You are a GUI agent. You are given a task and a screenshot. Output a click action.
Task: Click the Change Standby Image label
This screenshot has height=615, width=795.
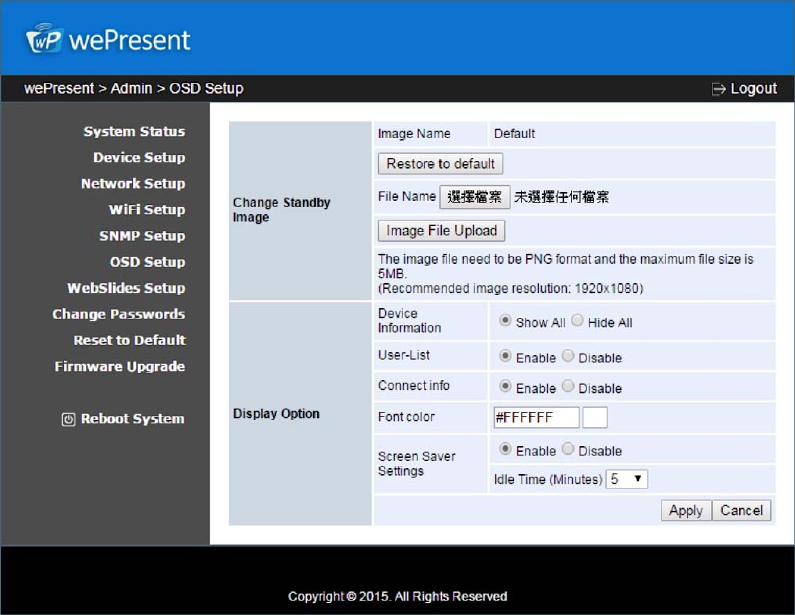(x=281, y=210)
